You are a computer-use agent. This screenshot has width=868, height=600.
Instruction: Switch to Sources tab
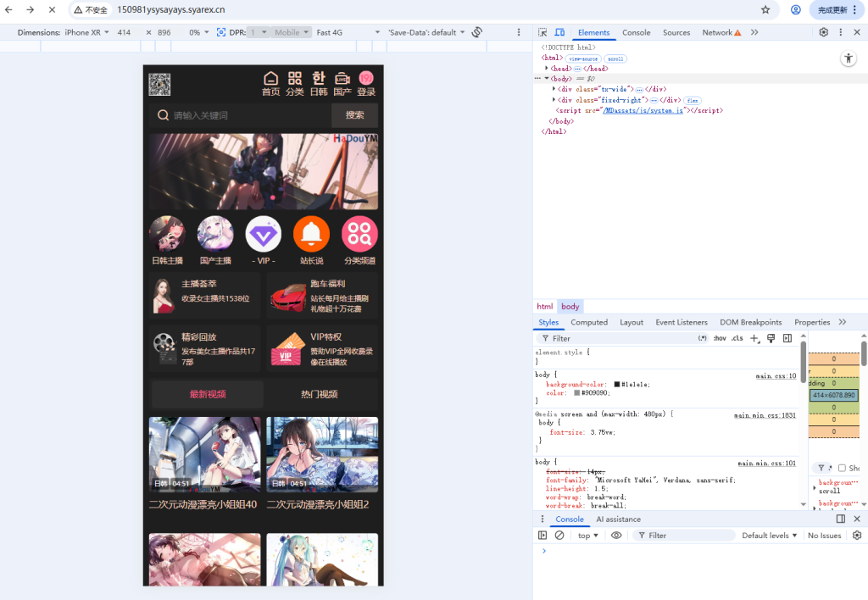[x=676, y=32]
